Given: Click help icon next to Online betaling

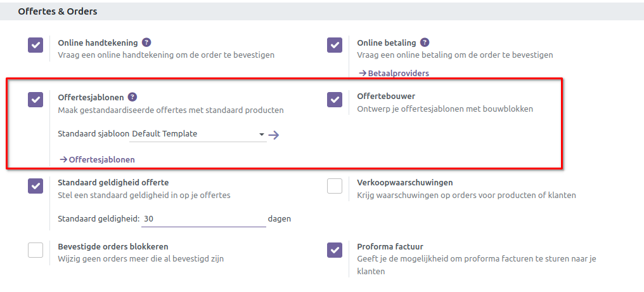Looking at the screenshot, I should (x=425, y=43).
